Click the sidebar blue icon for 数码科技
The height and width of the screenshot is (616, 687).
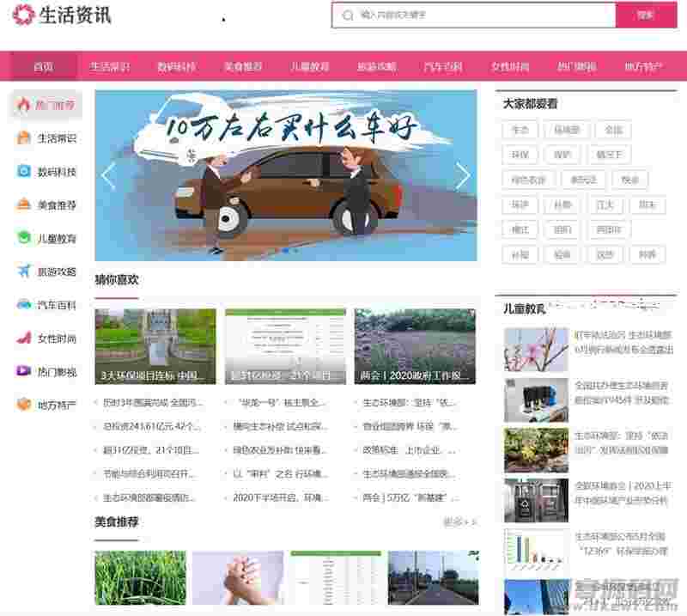pos(23,172)
